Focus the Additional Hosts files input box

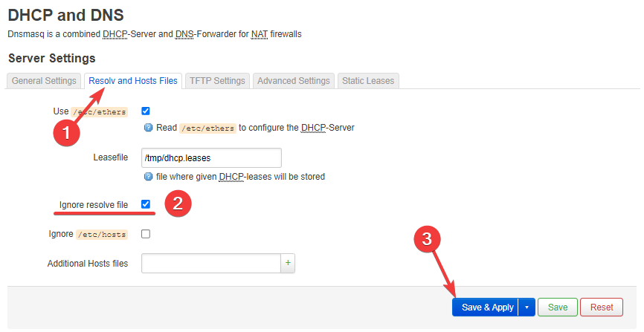tap(210, 263)
